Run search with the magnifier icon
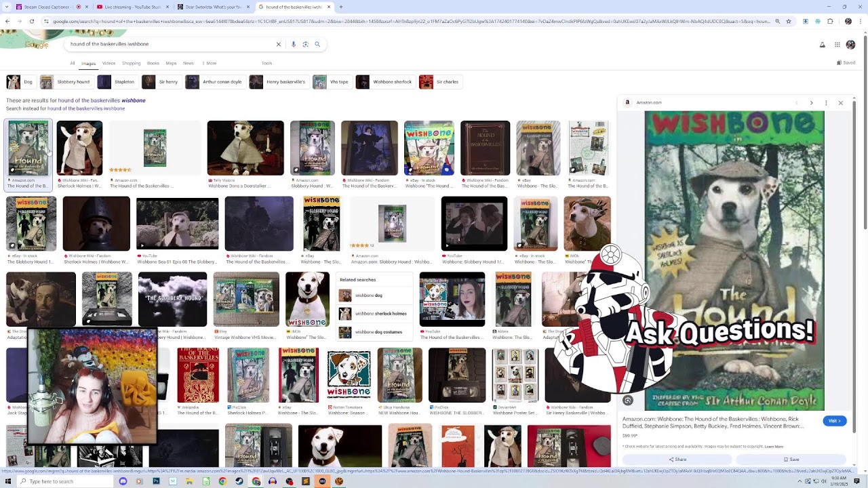 pos(317,44)
